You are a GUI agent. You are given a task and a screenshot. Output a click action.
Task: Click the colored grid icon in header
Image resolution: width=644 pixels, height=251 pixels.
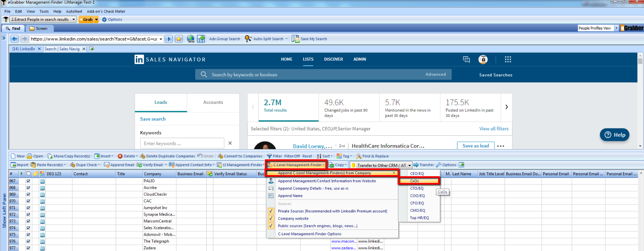pyautogui.click(x=42, y=174)
